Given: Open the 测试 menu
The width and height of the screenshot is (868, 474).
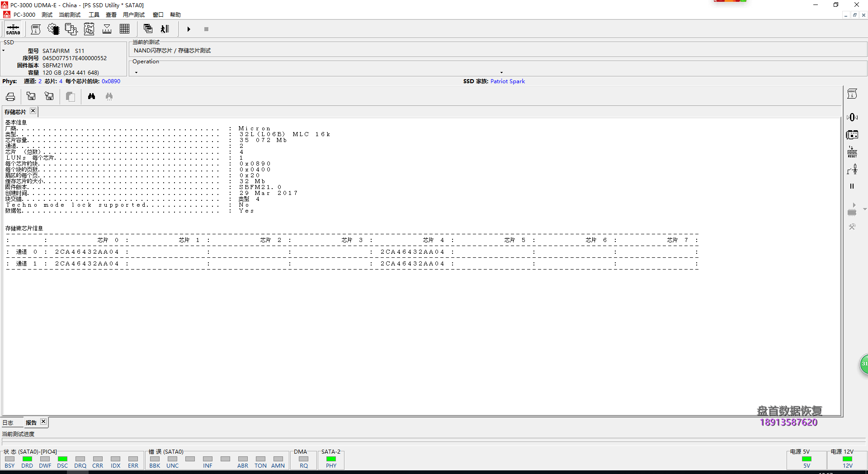Looking at the screenshot, I should click(x=47, y=15).
